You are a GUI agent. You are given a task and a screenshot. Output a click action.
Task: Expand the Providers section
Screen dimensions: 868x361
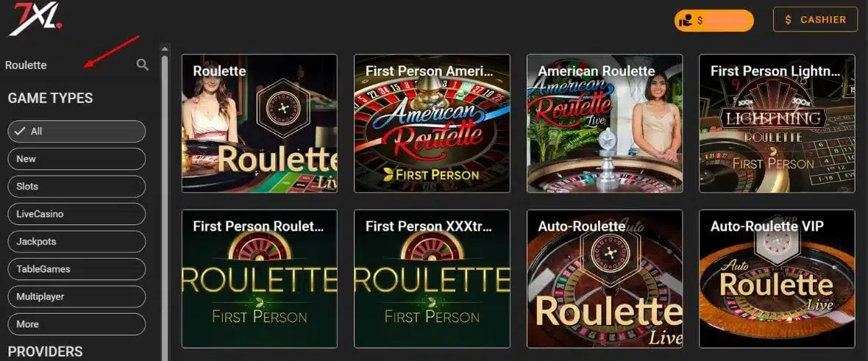(46, 351)
